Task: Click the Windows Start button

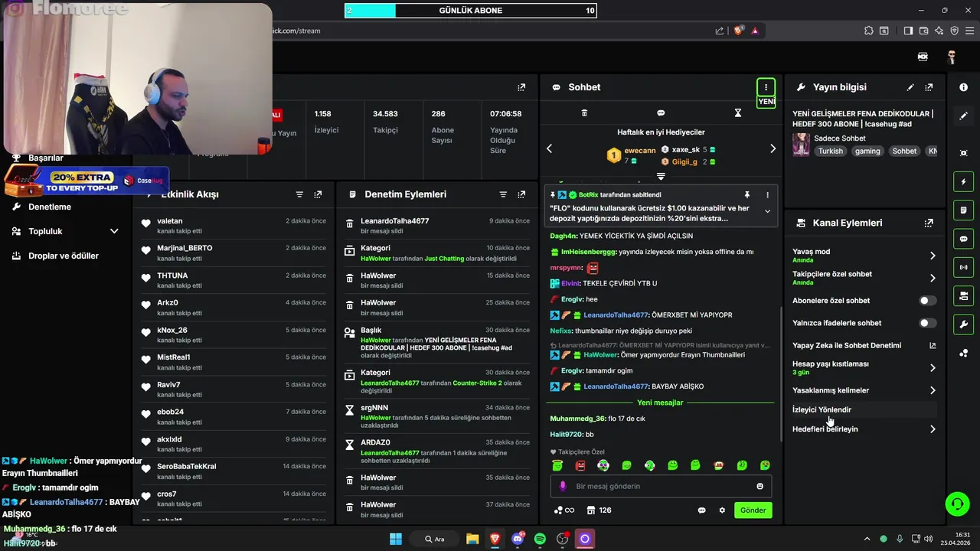Action: pyautogui.click(x=396, y=539)
